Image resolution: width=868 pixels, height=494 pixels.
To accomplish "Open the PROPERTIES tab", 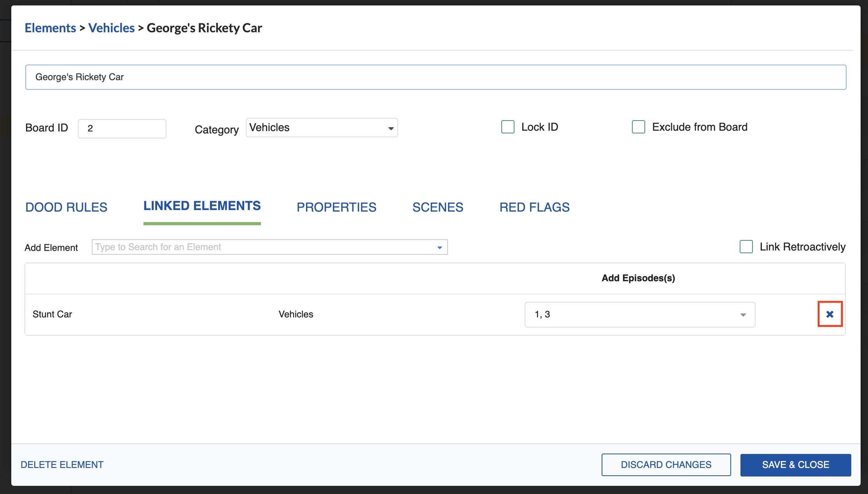I will [x=336, y=207].
